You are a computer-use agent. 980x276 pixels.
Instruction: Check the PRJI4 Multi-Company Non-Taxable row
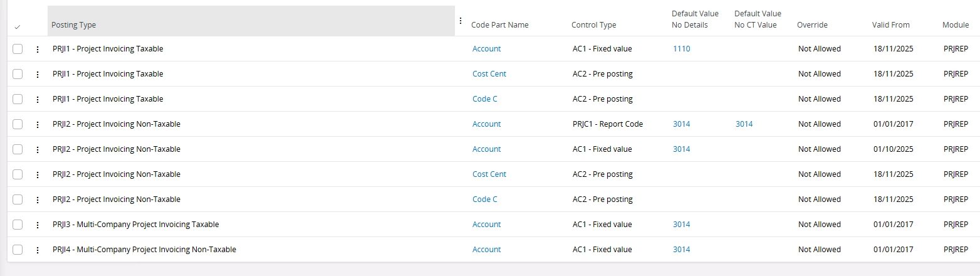pyautogui.click(x=18, y=250)
